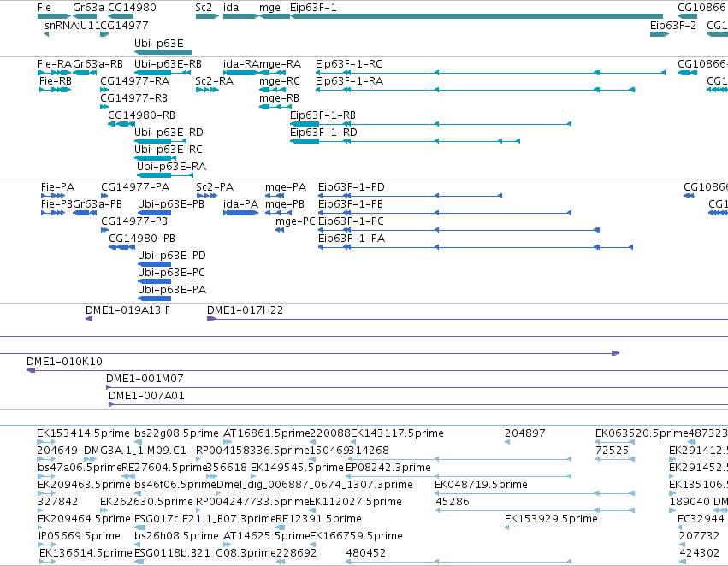This screenshot has height=566, width=728.
Task: Select EST EK153929.5prime
Action: pyautogui.click(x=507, y=528)
